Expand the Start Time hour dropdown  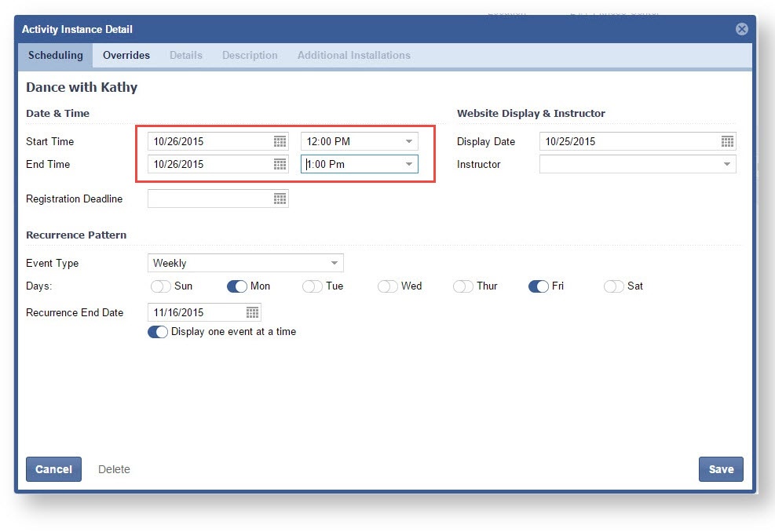[408, 141]
